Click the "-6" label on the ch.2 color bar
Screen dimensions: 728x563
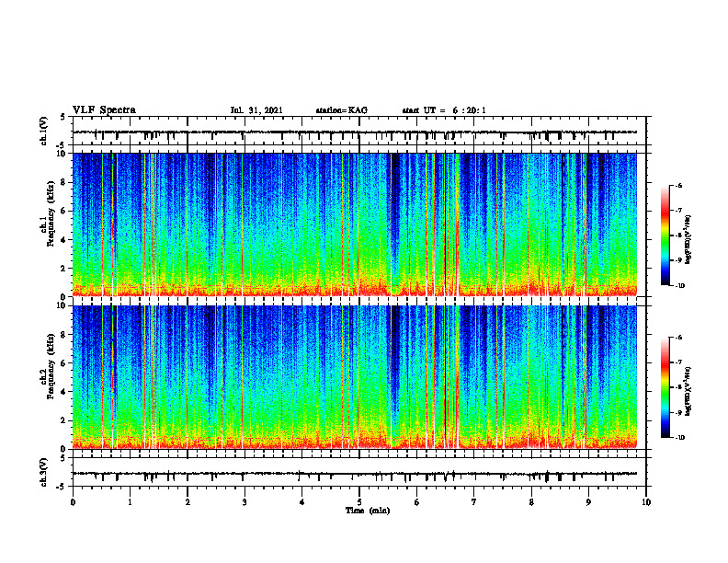coord(678,338)
